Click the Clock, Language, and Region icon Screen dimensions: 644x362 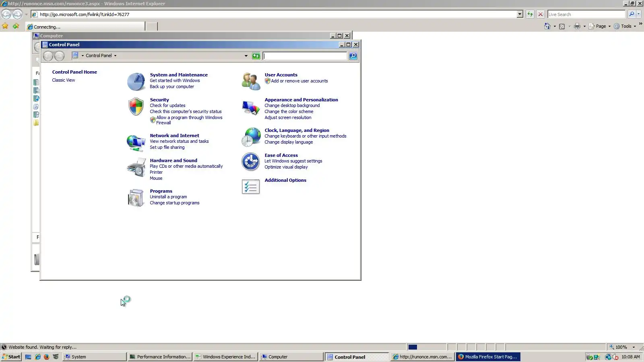251,137
